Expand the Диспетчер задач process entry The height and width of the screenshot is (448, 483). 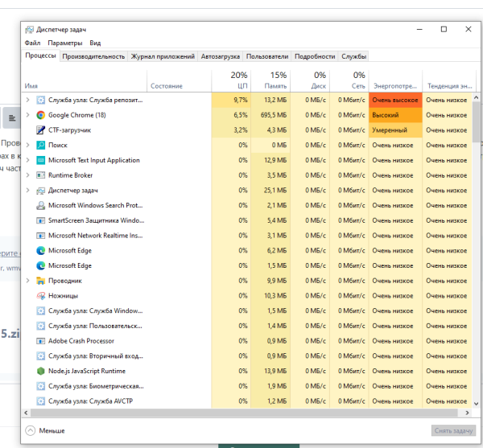[x=29, y=191]
